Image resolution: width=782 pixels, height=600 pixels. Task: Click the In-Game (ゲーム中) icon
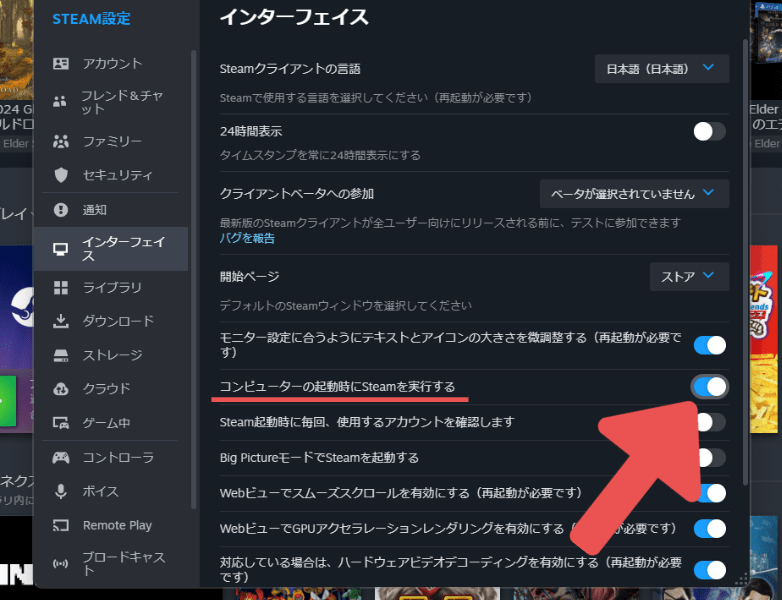tap(61, 423)
